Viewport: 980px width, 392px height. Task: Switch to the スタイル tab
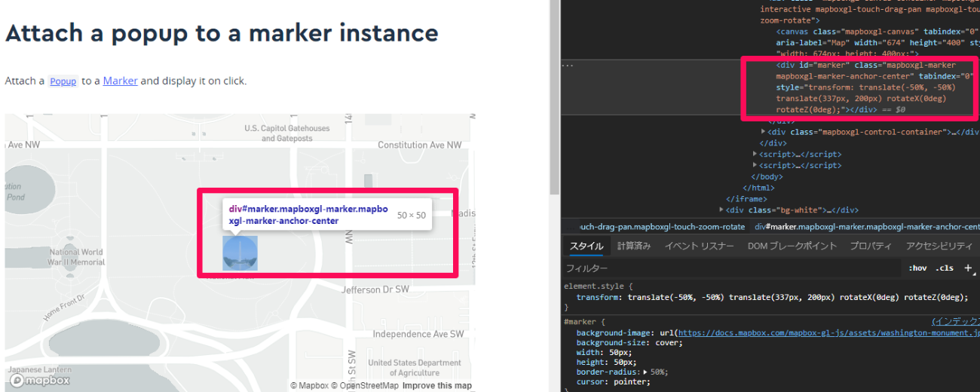click(586, 246)
